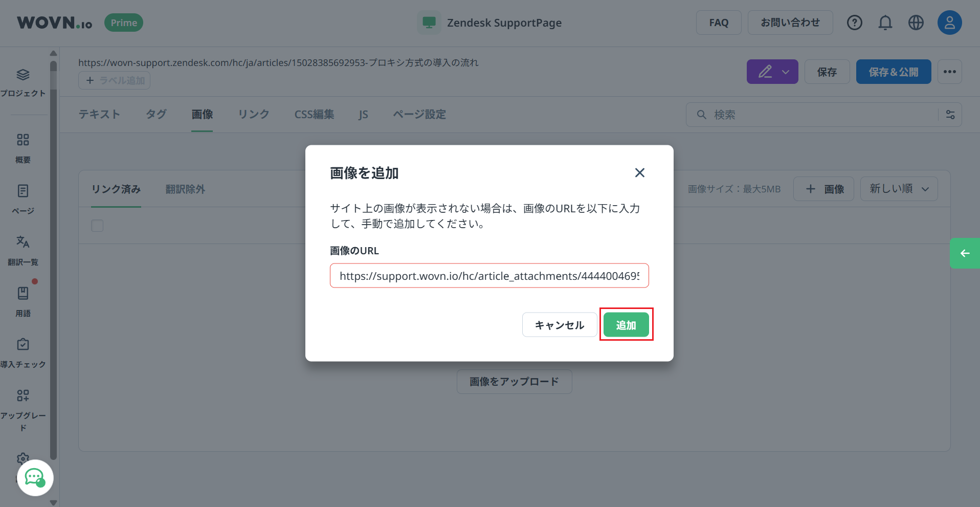Open the user account avatar
Viewport: 980px width, 507px height.
click(949, 23)
